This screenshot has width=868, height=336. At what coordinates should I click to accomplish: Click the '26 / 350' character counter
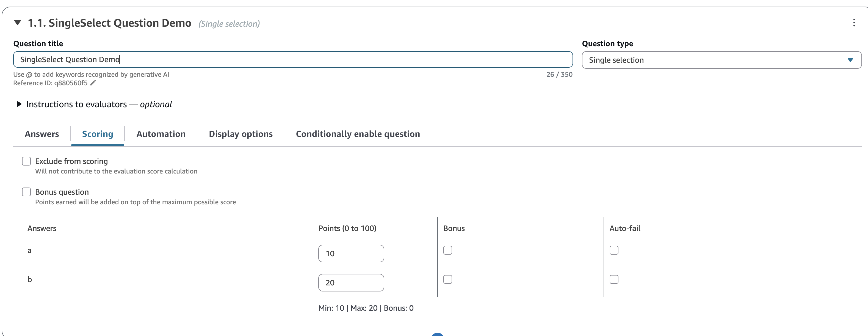coord(559,75)
